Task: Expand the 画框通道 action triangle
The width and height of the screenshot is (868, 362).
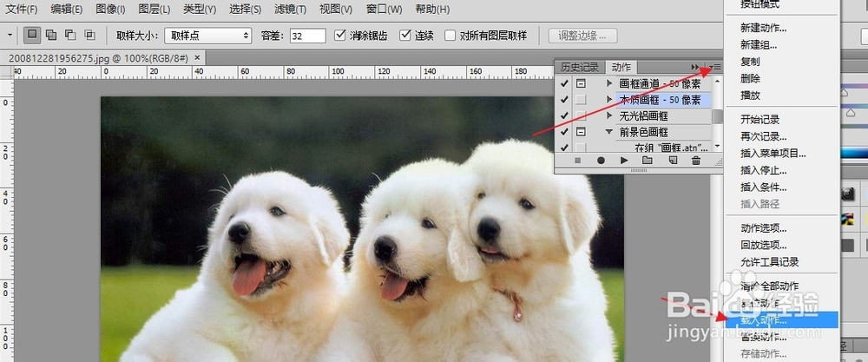Action: [609, 83]
